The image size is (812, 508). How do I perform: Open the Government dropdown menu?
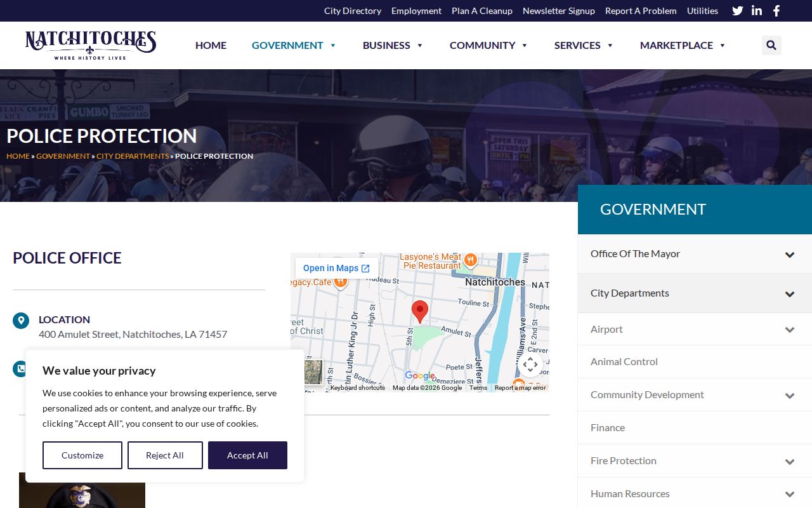(294, 45)
